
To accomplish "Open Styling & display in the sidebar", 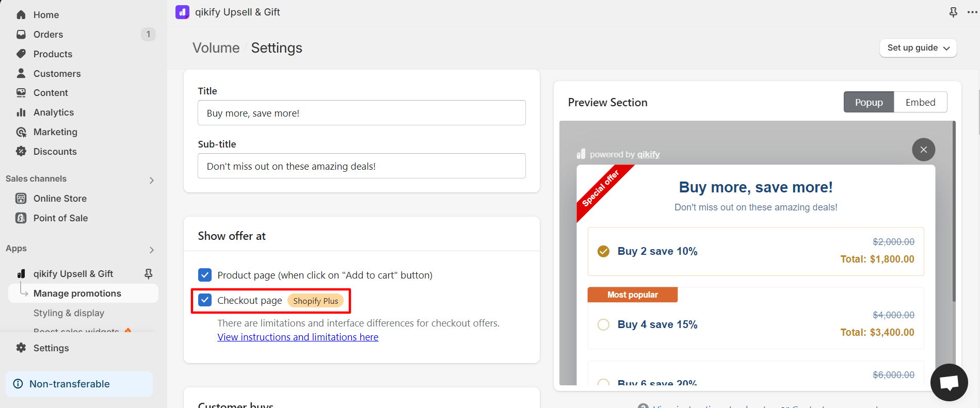I will click(69, 313).
